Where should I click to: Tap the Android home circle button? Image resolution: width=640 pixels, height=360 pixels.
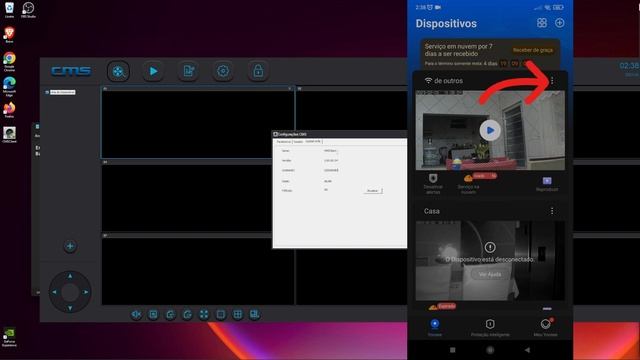point(490,350)
